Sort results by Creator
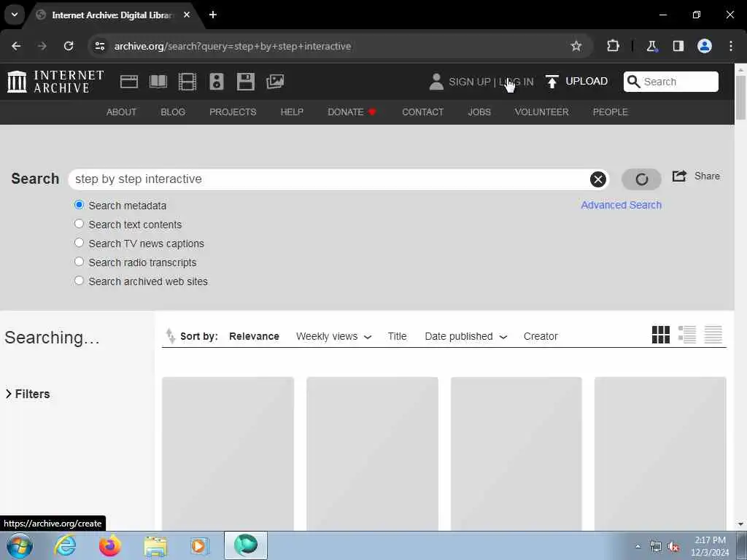This screenshot has width=747, height=560. point(541,336)
